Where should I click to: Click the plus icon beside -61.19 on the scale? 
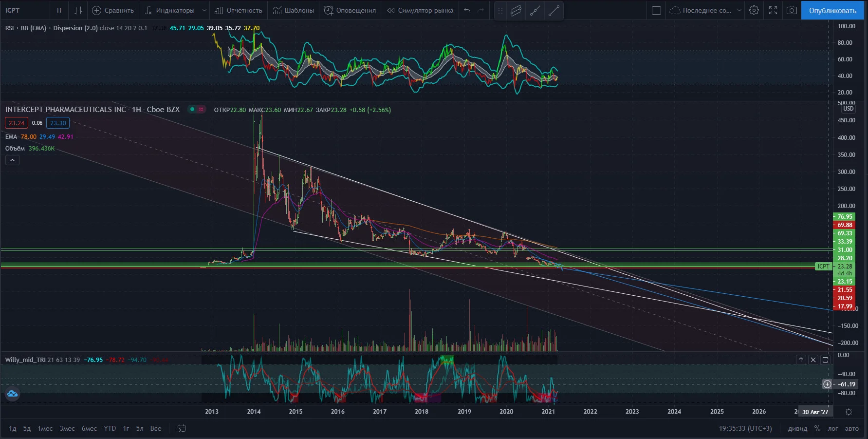click(827, 384)
